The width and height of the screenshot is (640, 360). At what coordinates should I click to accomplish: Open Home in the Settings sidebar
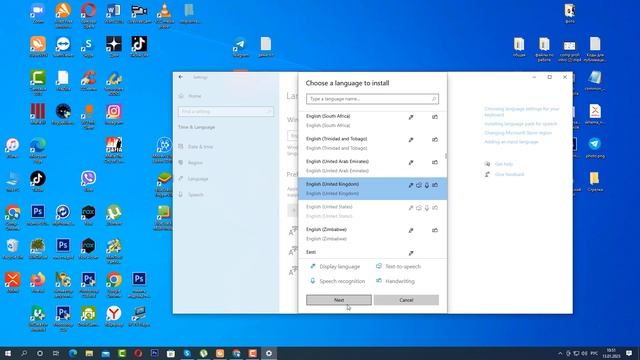coord(195,96)
